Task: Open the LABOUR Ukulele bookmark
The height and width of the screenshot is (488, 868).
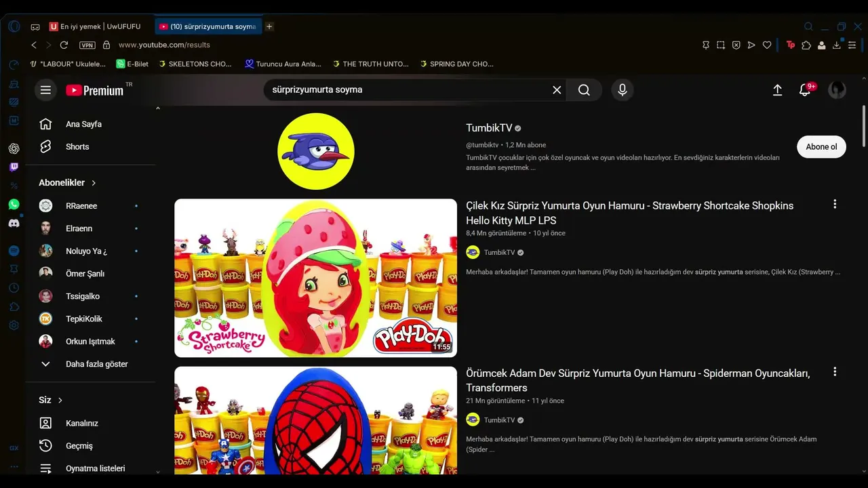Action: coord(68,64)
